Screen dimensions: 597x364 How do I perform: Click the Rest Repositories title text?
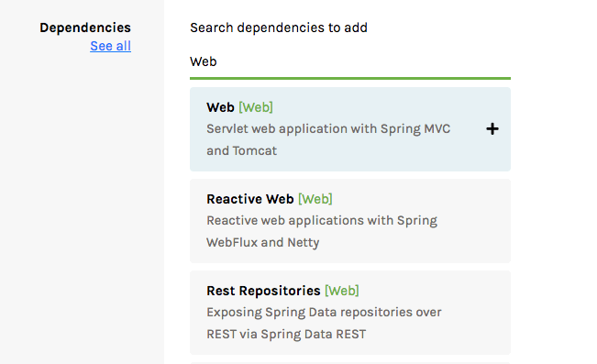(263, 291)
